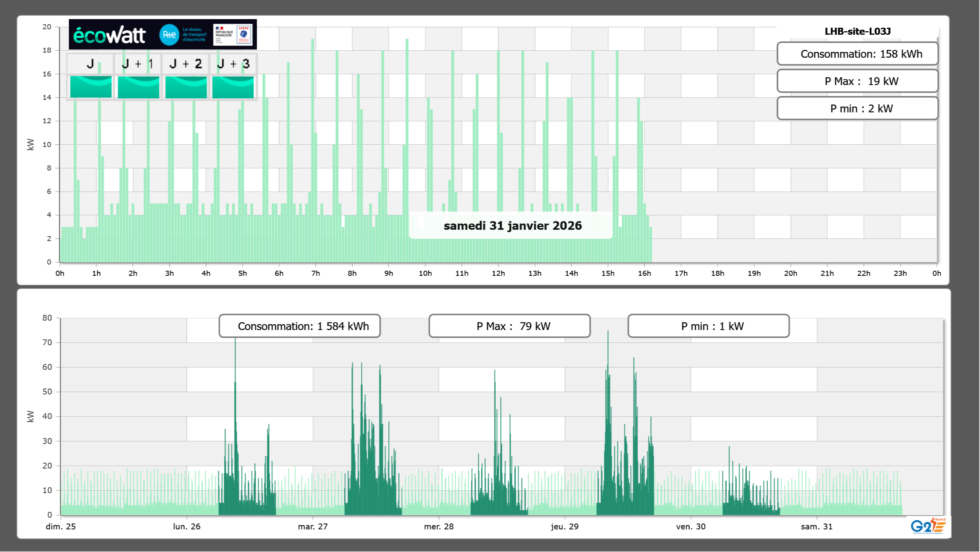Click the green signal under J + 3

(x=233, y=87)
